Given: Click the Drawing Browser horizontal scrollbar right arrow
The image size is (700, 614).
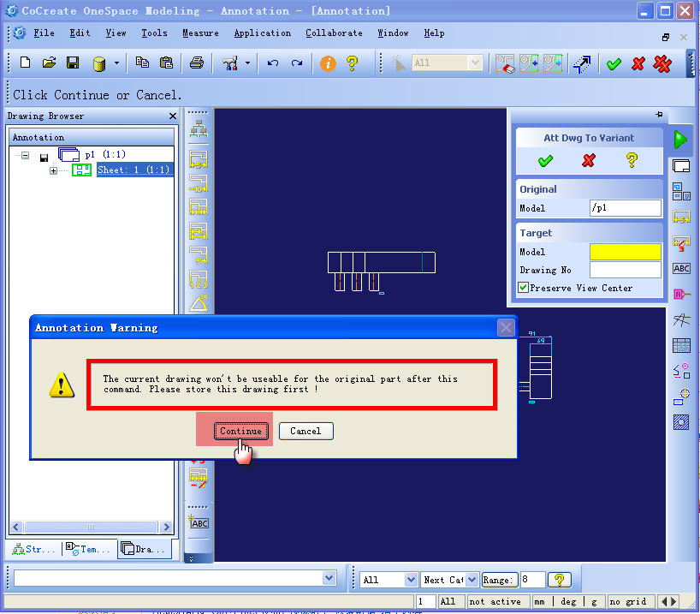Looking at the screenshot, I should pyautogui.click(x=167, y=527).
